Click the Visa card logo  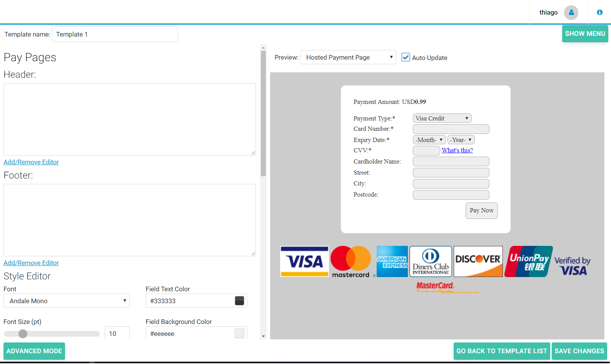pyautogui.click(x=304, y=262)
